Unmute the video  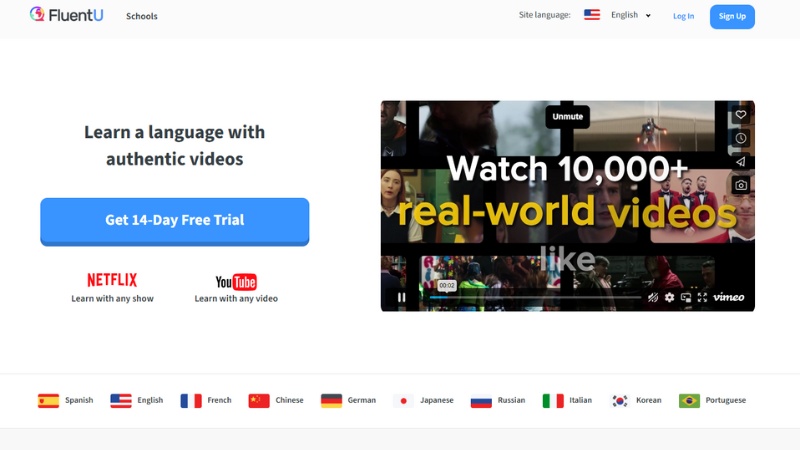[x=567, y=117]
